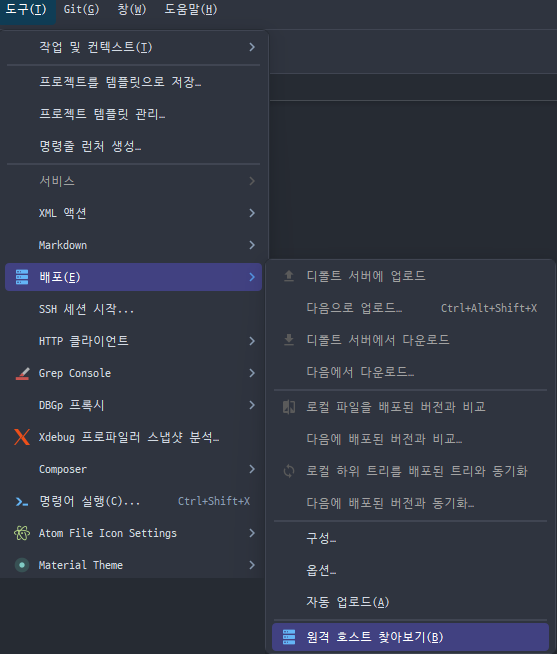Click 로컬 하위 트리를 배포된 트리와 동기화 label
Image resolution: width=557 pixels, height=654 pixels.
coord(417,471)
